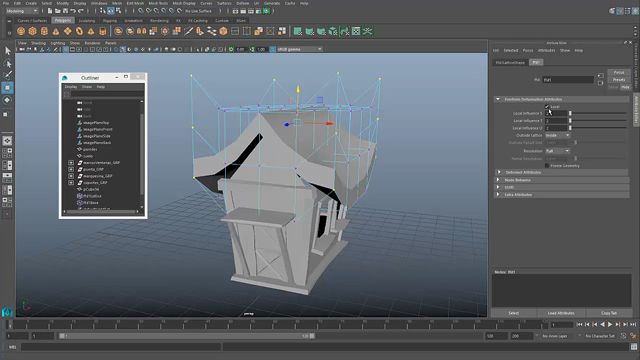640x360 pixels.
Task: Create a polygon cube from the shelf
Action: click(x=33, y=31)
